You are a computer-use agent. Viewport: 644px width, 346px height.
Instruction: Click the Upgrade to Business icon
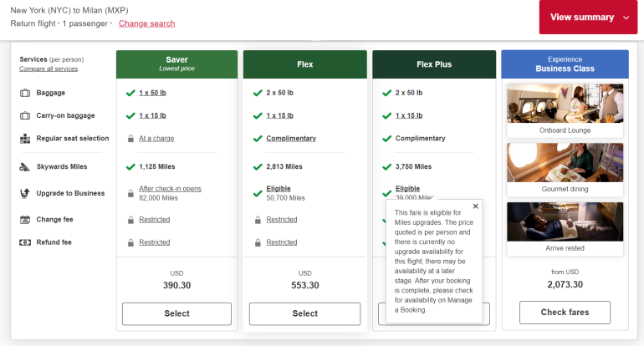pyautogui.click(x=25, y=194)
